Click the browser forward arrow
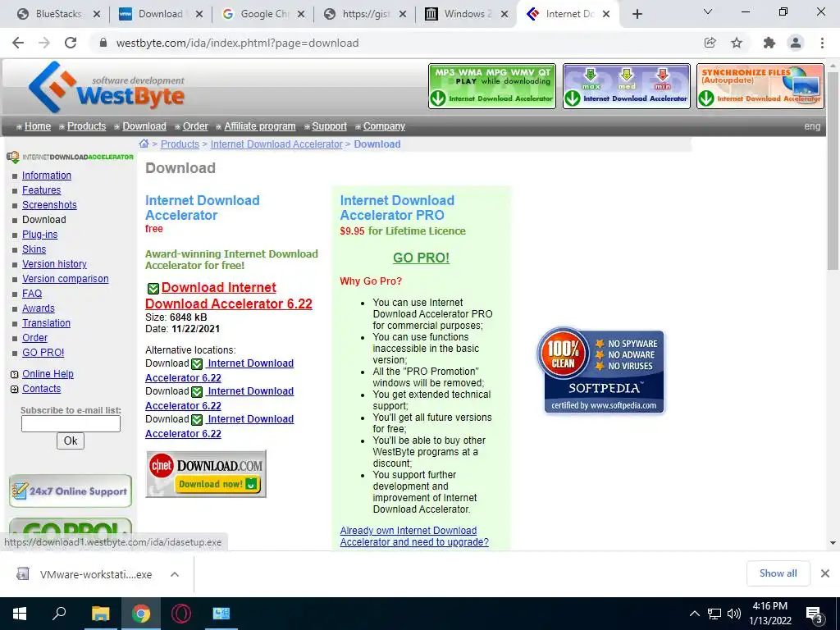 (44, 43)
